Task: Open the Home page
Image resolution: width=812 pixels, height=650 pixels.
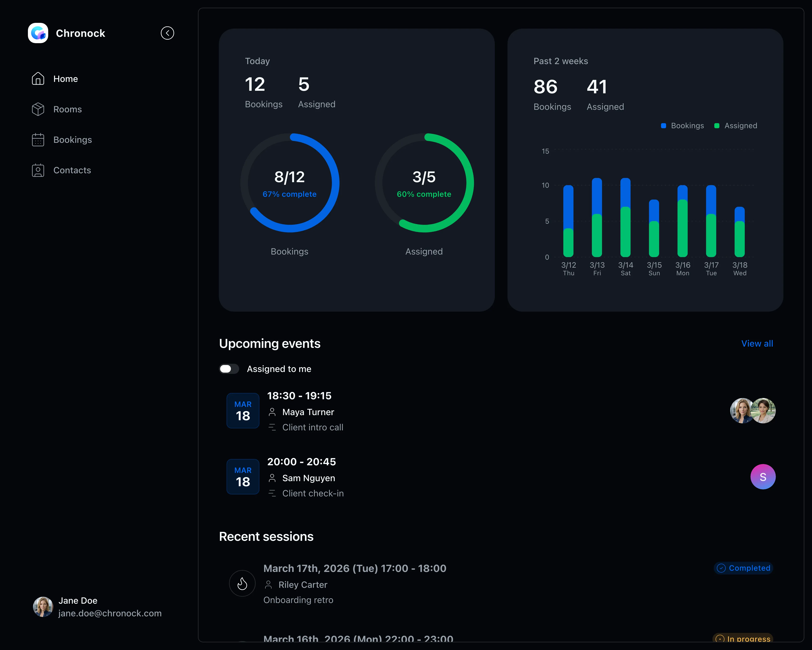Action: click(x=66, y=79)
